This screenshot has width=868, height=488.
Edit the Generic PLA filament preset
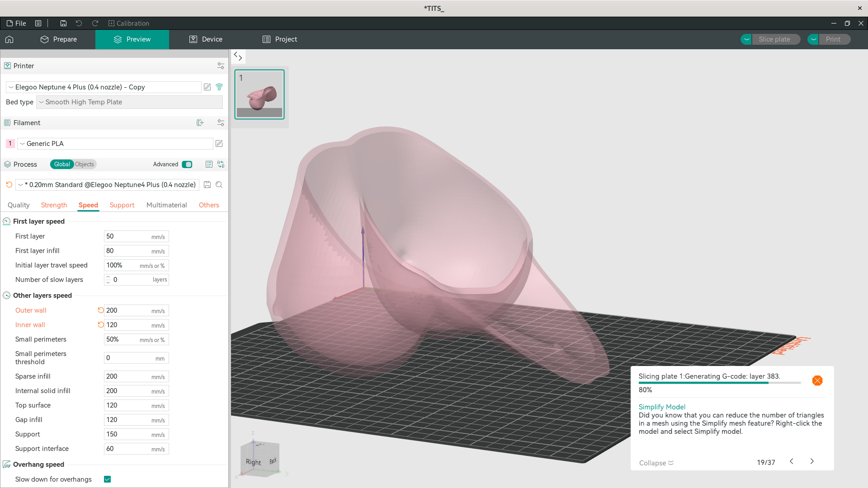[219, 144]
